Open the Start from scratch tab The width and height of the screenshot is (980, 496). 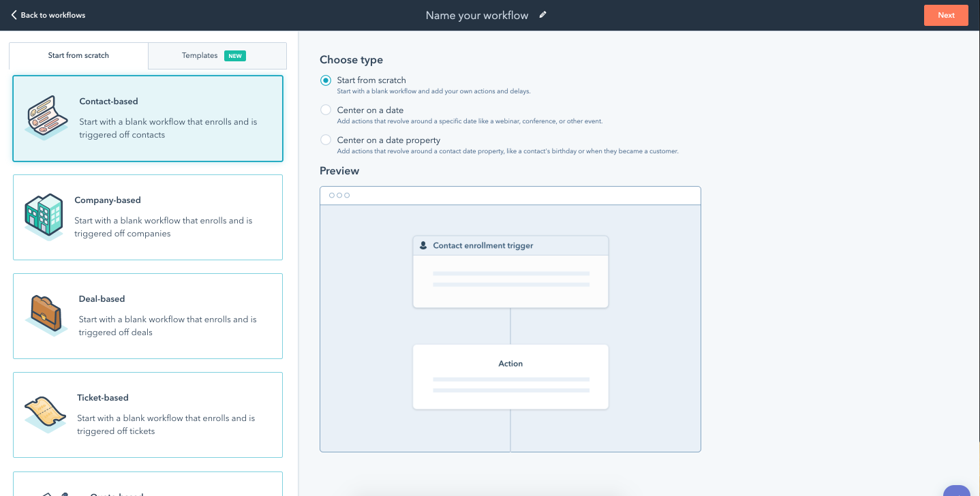tap(78, 55)
